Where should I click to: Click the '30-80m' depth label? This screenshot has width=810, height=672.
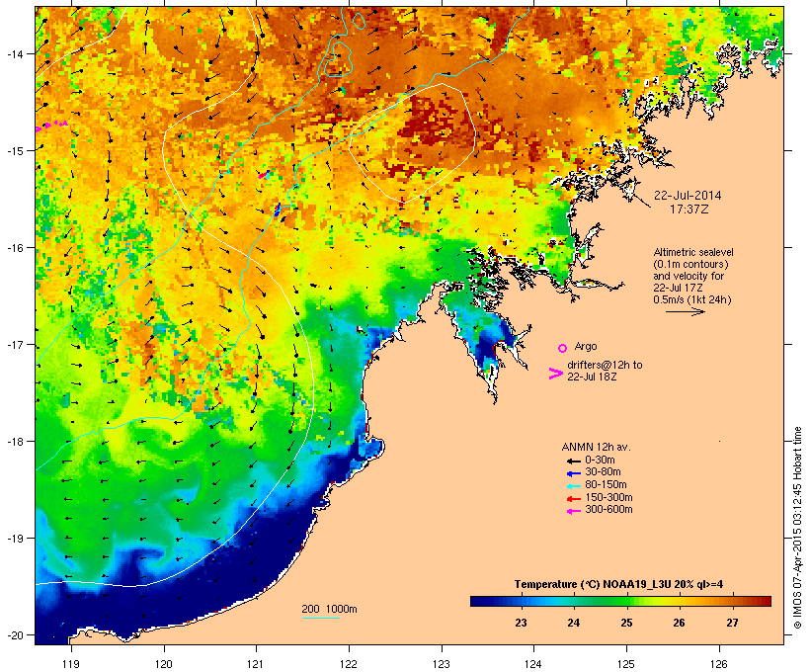603,472
